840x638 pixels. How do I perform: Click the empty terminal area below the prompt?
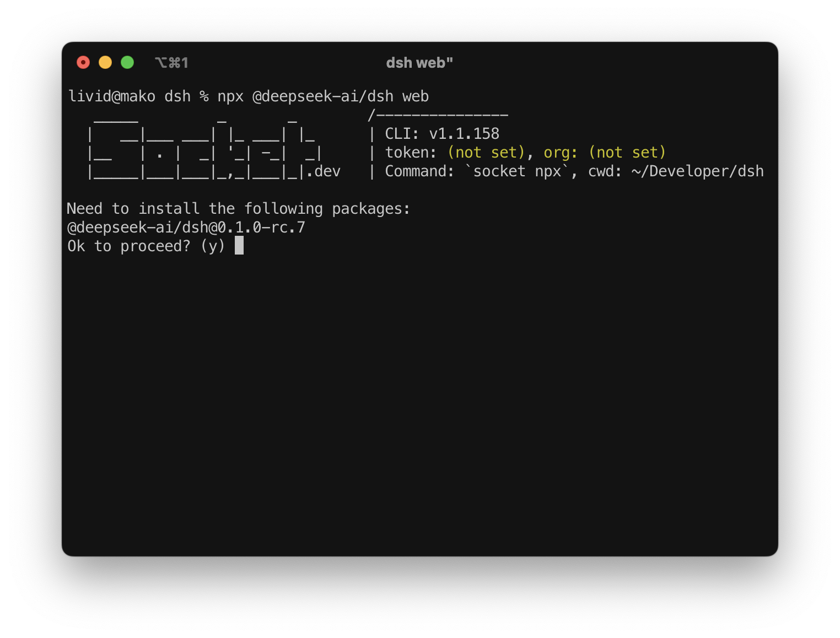coord(419,402)
